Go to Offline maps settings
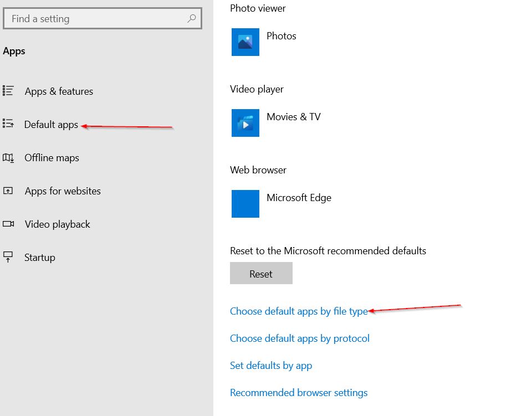This screenshot has height=416, width=532. coord(52,158)
